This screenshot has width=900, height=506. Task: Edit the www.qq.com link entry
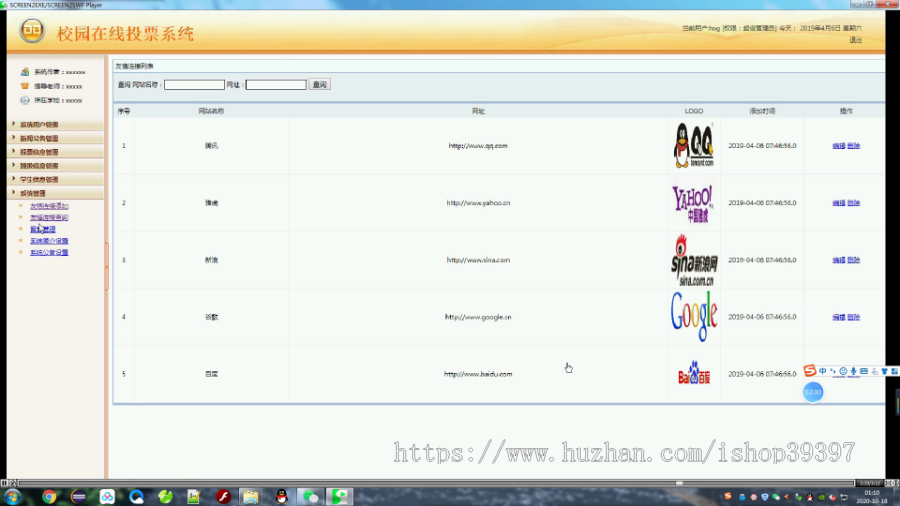[839, 146]
